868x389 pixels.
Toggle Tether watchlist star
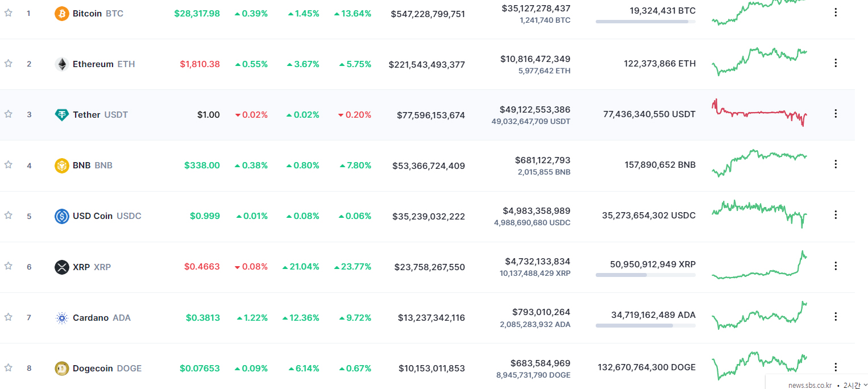(x=9, y=114)
